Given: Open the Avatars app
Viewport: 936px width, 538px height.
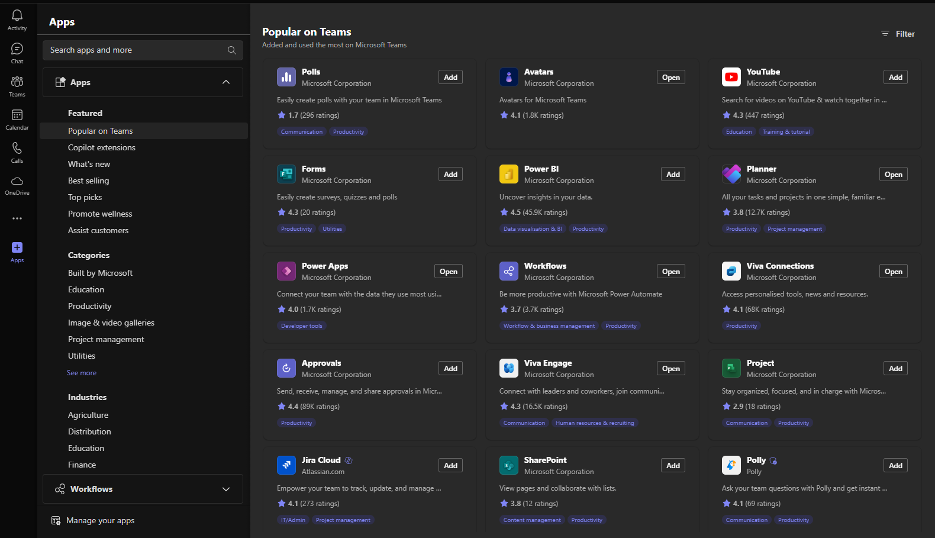Looking at the screenshot, I should (x=671, y=77).
